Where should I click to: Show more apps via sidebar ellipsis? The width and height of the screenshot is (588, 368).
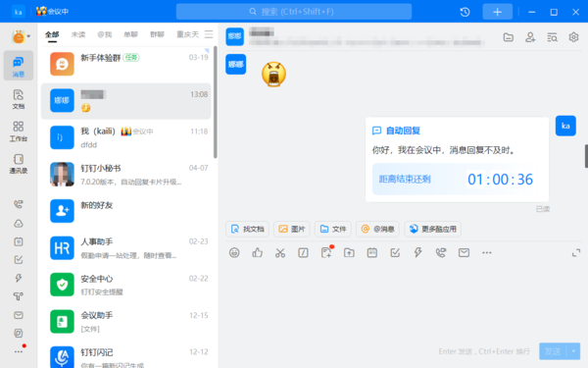(19, 351)
